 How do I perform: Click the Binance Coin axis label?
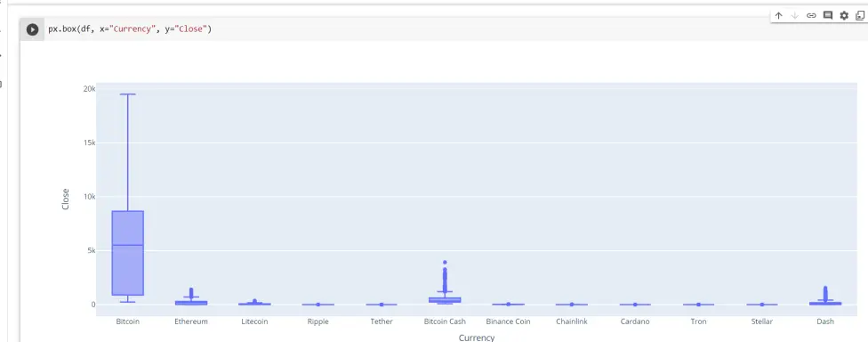508,322
